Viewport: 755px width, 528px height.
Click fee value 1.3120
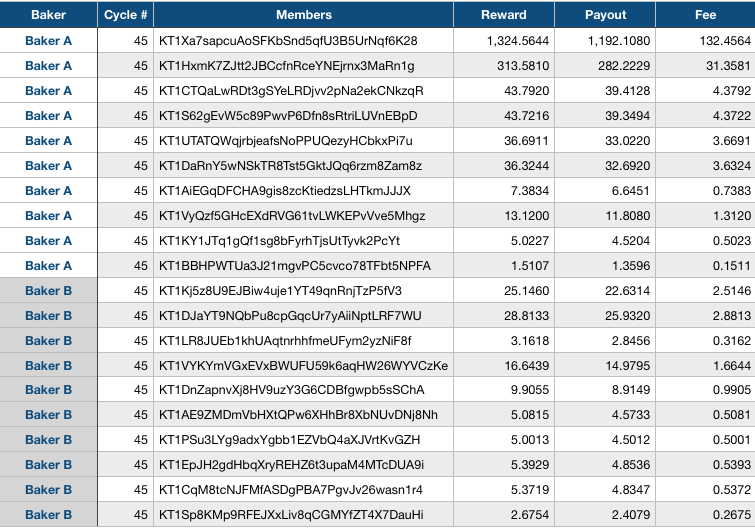click(x=732, y=216)
